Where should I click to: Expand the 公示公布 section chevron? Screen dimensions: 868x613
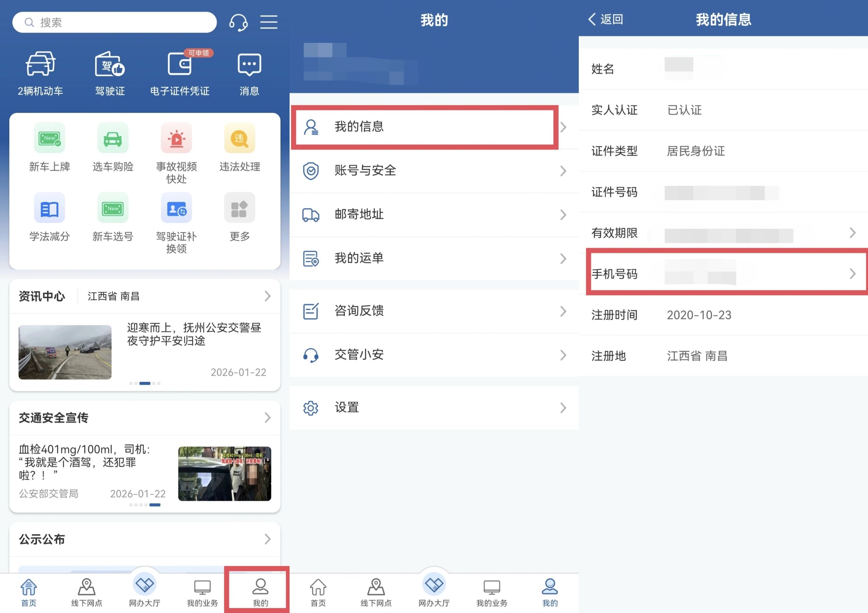267,539
